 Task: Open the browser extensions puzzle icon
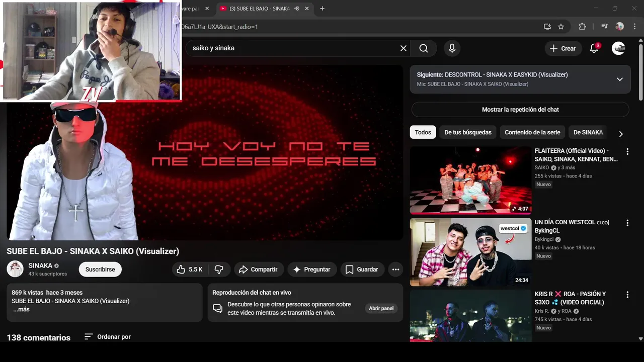582,27
